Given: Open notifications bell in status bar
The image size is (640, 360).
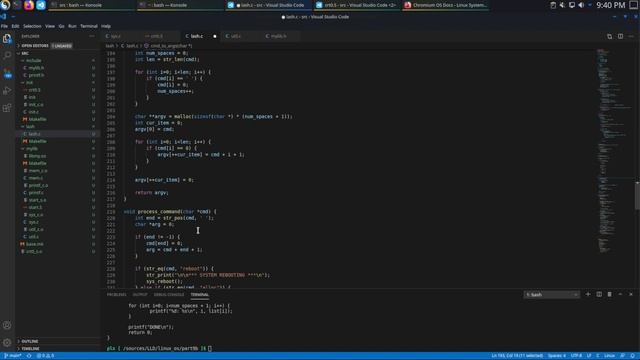Looking at the screenshot, I should [x=633, y=356].
